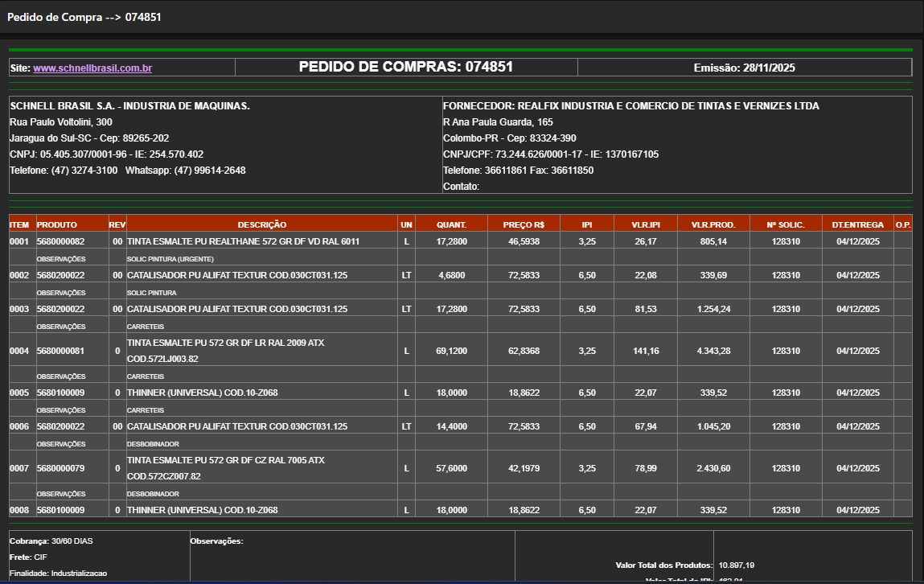This screenshot has width=924, height=584.
Task: Click the PREÇO R$ column header
Action: coord(524,225)
